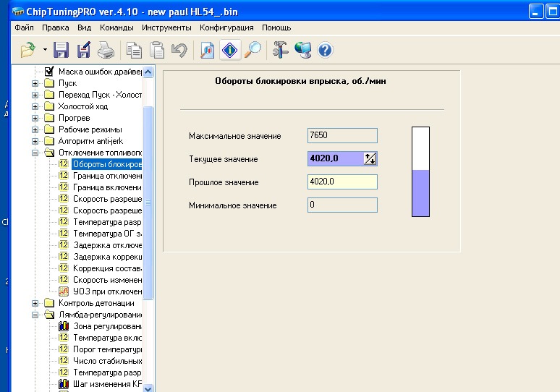This screenshot has width=560, height=392.
Task: Select the Порог температуры tree item
Action: (x=107, y=349)
